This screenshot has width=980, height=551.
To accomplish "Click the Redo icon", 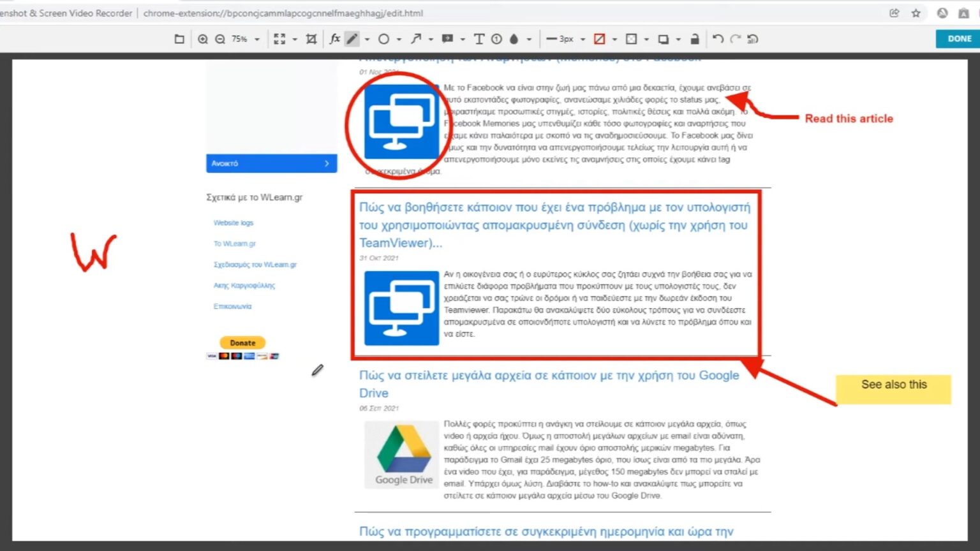I will pos(734,39).
